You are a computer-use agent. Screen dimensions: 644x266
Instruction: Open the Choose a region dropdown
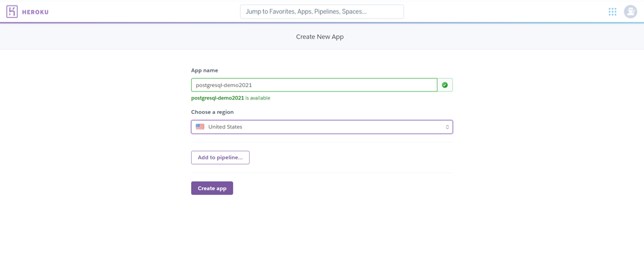coord(322,127)
